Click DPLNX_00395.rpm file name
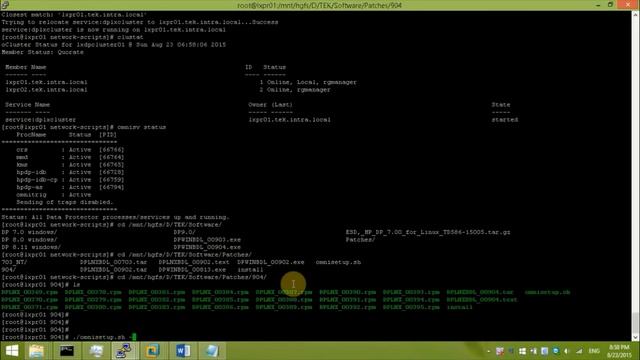This screenshot has width=640, height=360. point(411,307)
